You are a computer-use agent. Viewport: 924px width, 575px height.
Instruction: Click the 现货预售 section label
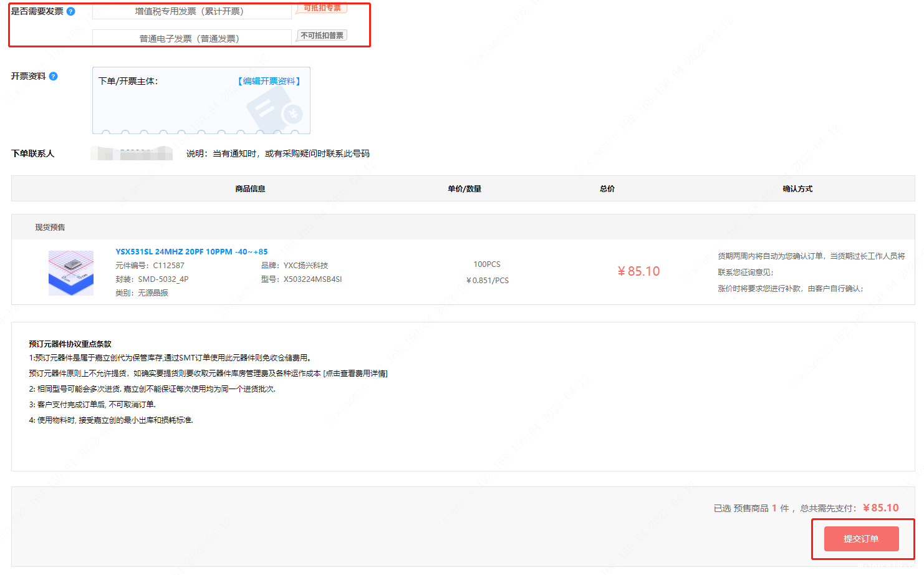[x=50, y=228]
